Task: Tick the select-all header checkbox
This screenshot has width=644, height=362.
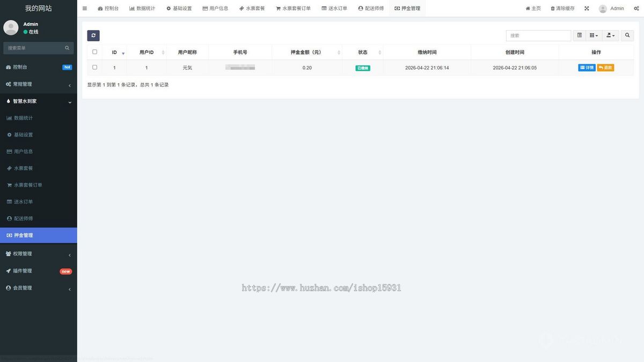Action: 95,52
